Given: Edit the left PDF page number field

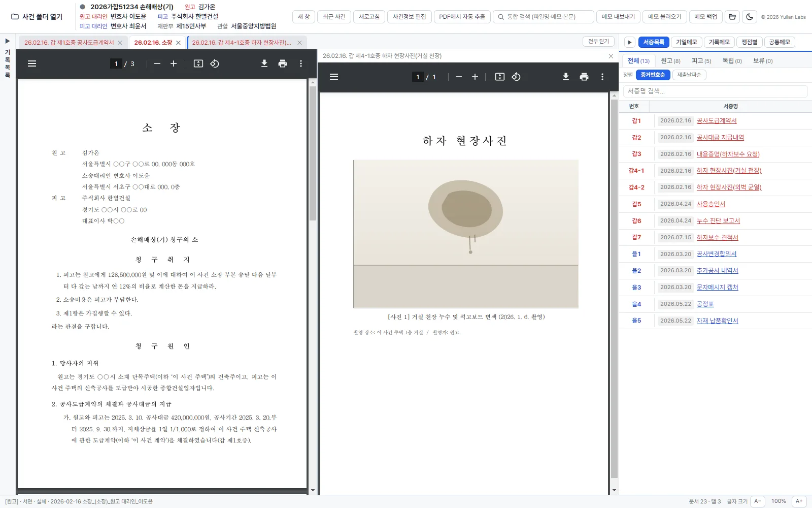Looking at the screenshot, I should (116, 63).
